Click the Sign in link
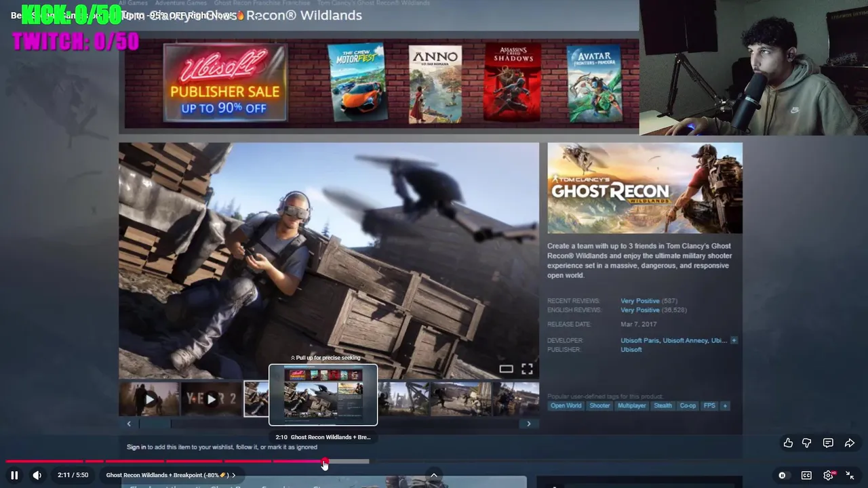Image resolution: width=868 pixels, height=488 pixels. [136, 447]
